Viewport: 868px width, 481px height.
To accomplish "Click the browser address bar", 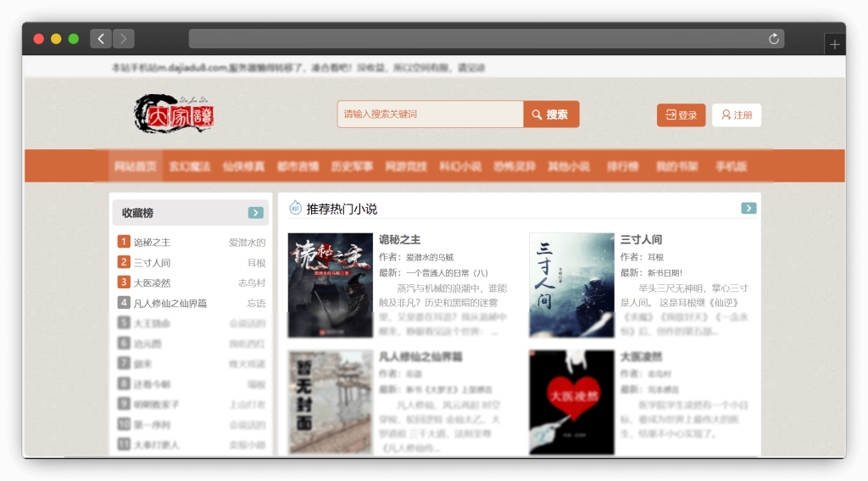I will (x=486, y=39).
